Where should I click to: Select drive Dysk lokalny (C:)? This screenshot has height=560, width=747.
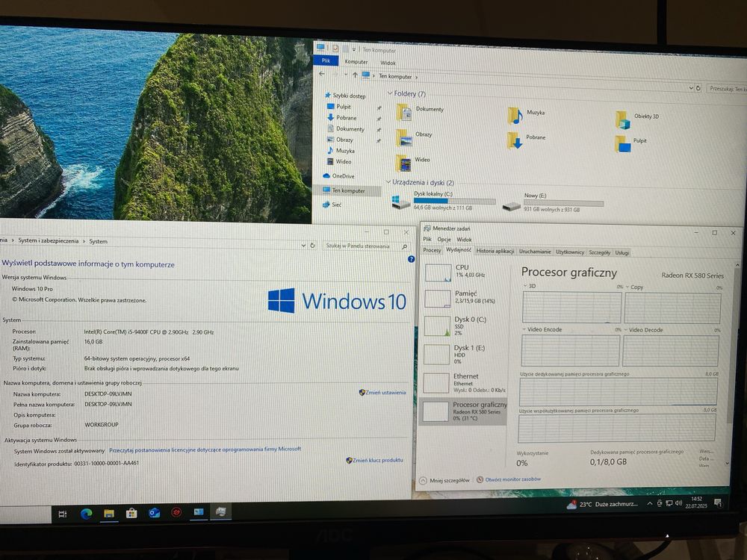[x=443, y=201]
